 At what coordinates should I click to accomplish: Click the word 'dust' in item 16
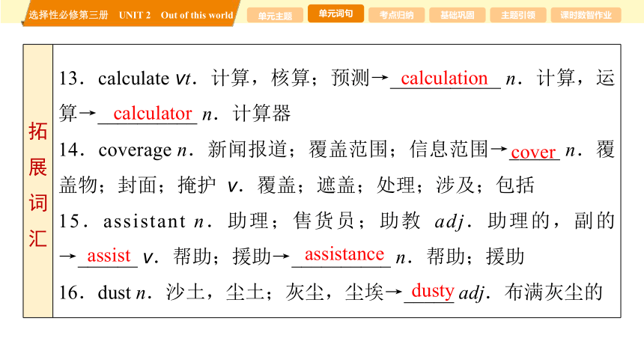tap(114, 292)
